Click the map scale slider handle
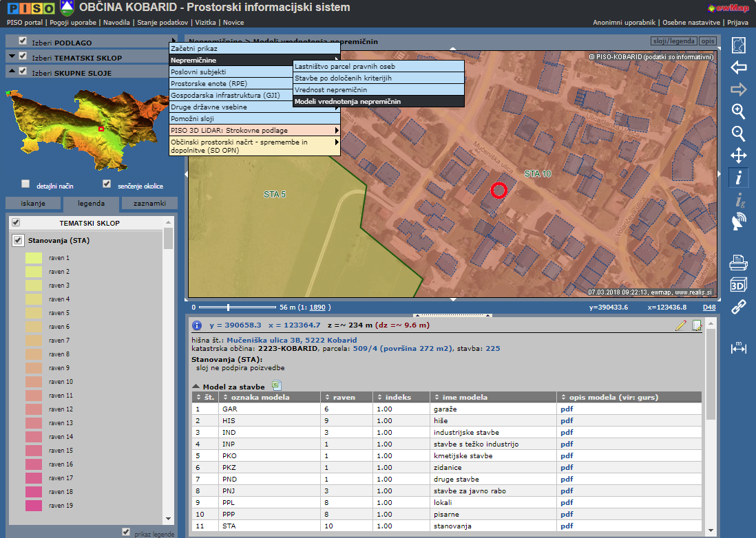Image resolution: width=756 pixels, height=538 pixels. point(228,307)
